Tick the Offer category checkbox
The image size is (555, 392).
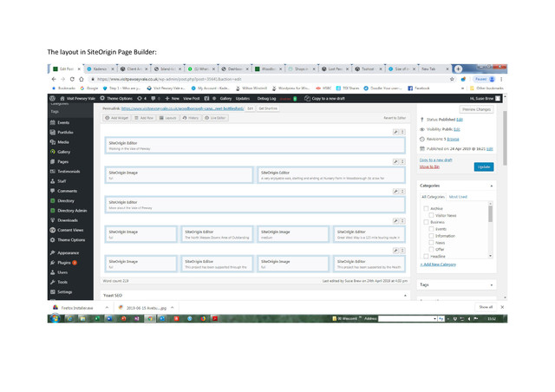click(x=431, y=249)
